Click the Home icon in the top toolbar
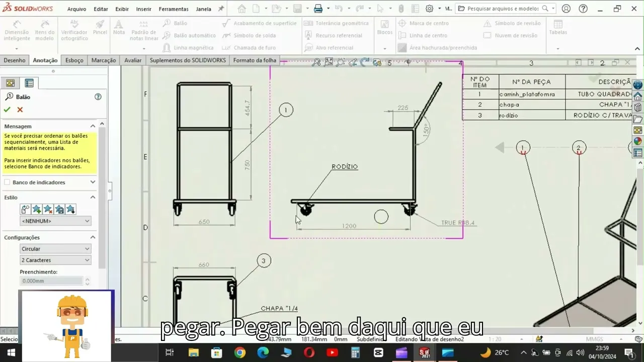This screenshot has width=644, height=362. [242, 9]
